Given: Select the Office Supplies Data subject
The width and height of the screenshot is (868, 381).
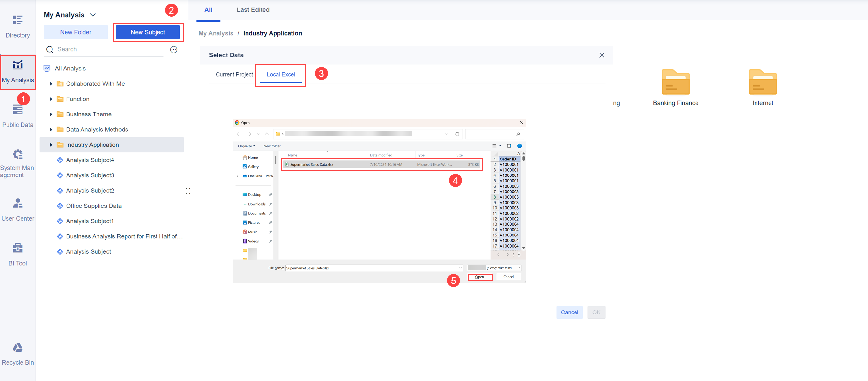Looking at the screenshot, I should pos(94,206).
